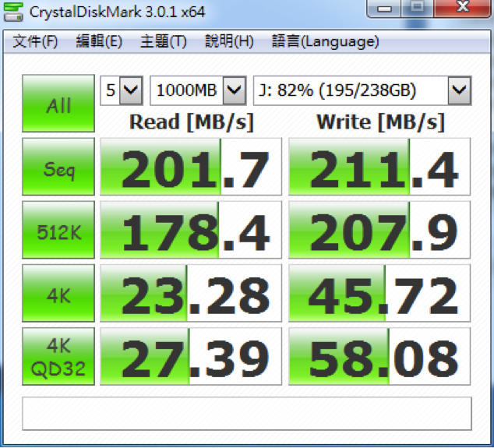Open the 語言(Language) menu
Screen dimensions: 494x448
tap(325, 41)
